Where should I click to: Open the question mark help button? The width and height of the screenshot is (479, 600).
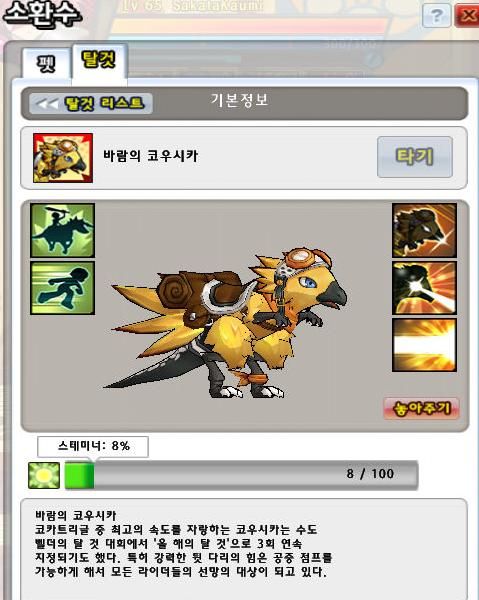click(437, 16)
